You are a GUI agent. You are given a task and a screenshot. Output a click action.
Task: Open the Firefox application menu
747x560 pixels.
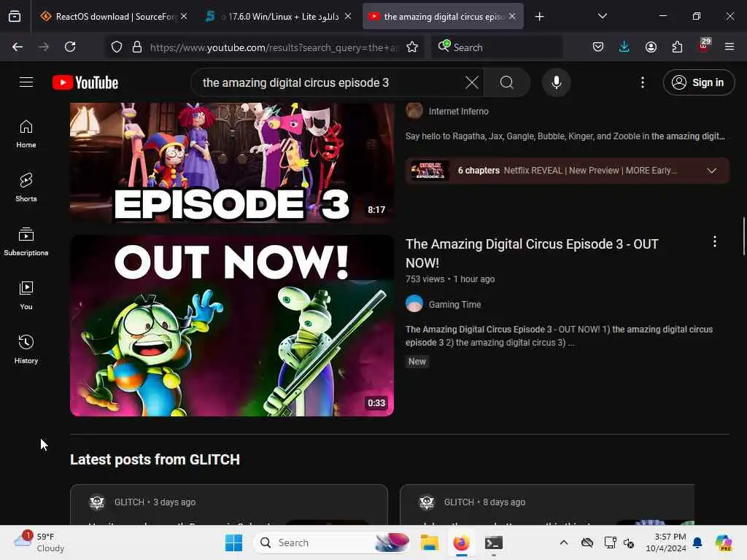click(729, 47)
